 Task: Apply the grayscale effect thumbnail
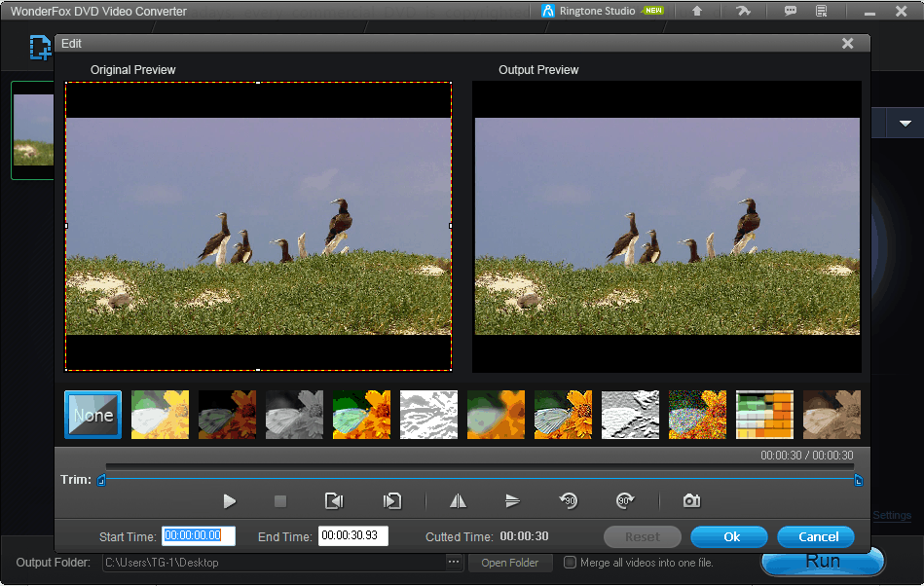(295, 415)
